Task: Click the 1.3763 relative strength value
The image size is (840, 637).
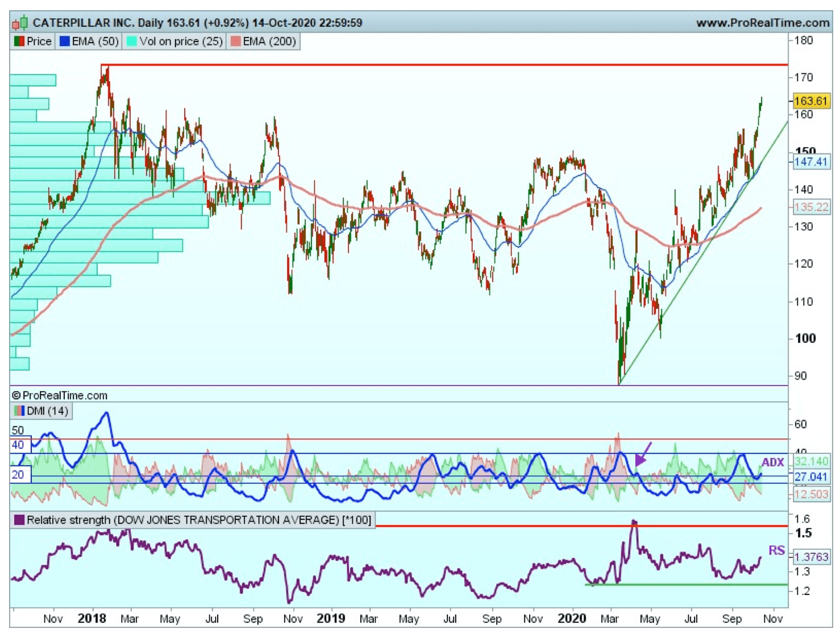Action: [811, 557]
